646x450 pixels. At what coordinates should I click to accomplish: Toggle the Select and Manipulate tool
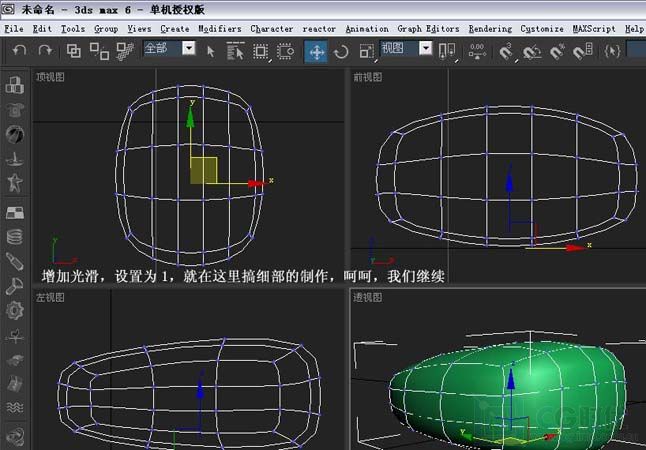tap(477, 52)
